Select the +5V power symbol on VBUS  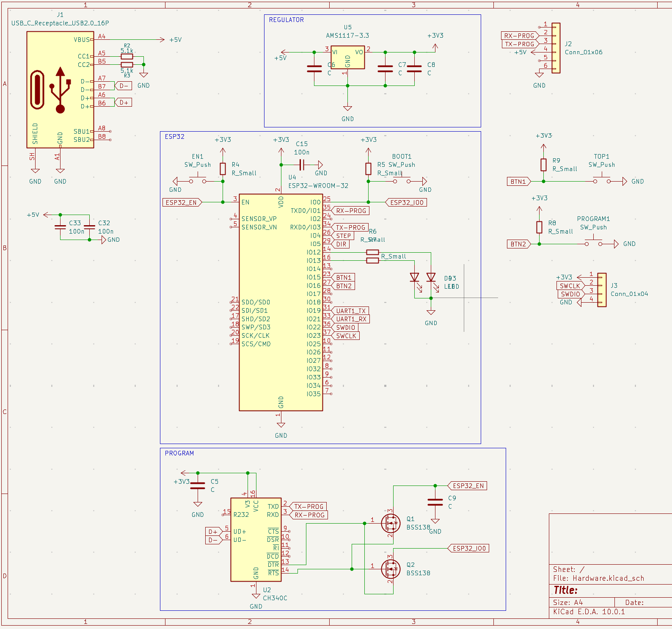click(171, 39)
